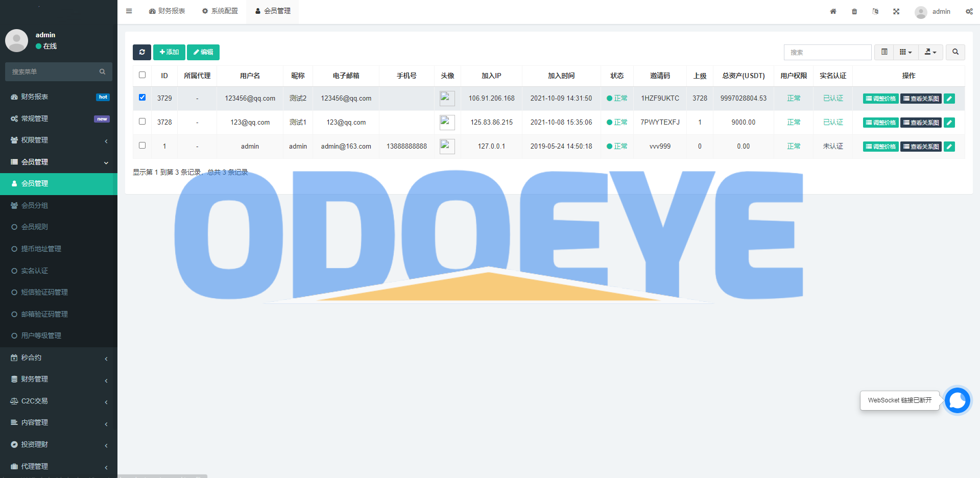Expand the 权限管理 sidebar menu

(59, 140)
